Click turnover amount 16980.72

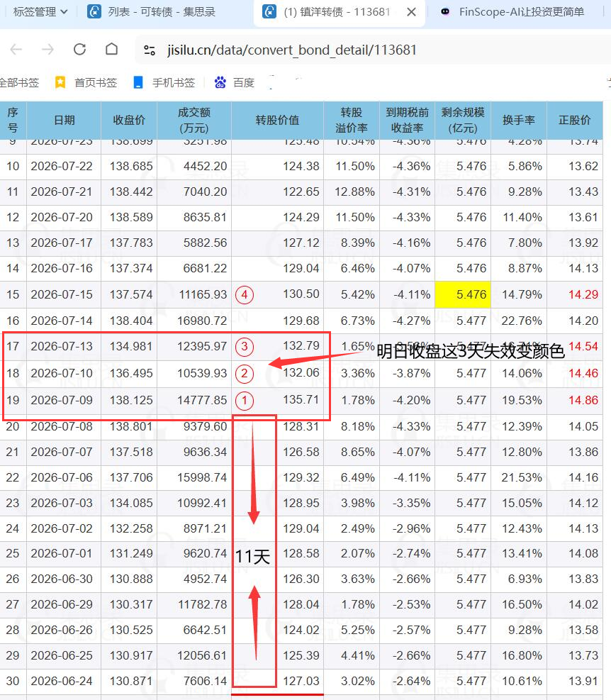pos(202,321)
